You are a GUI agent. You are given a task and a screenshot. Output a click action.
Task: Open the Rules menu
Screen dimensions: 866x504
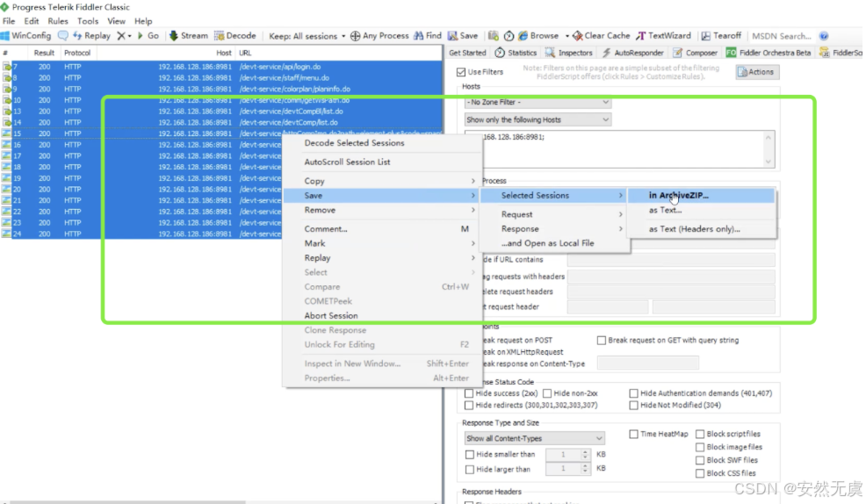(x=57, y=22)
